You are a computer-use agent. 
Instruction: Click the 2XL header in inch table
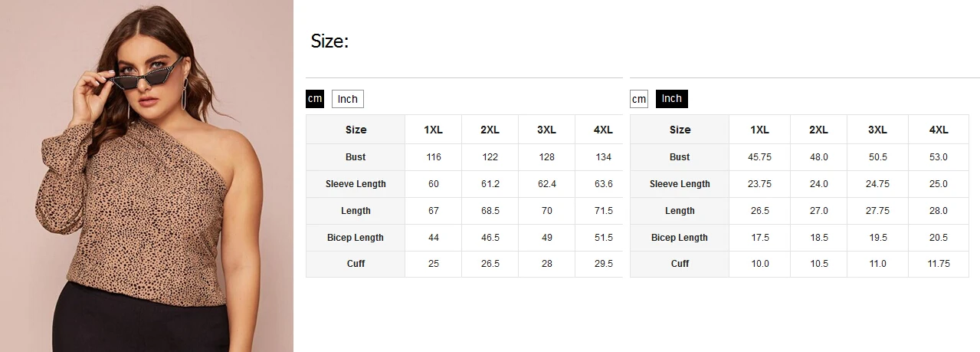[819, 130]
